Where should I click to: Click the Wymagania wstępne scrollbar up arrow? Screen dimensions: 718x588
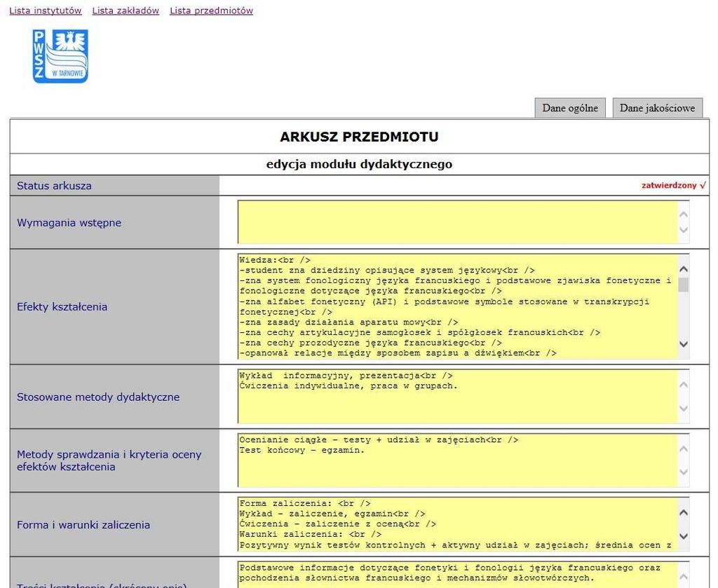[683, 214]
